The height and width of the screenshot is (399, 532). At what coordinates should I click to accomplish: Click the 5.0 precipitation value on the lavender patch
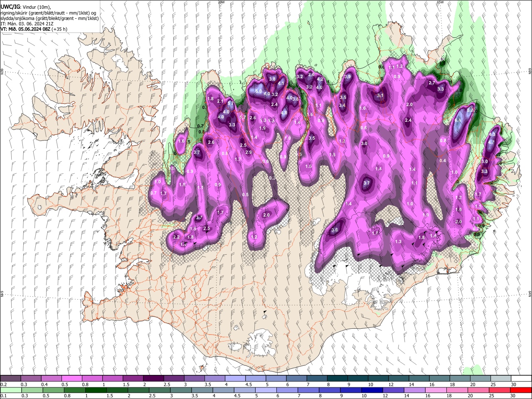click(x=259, y=91)
